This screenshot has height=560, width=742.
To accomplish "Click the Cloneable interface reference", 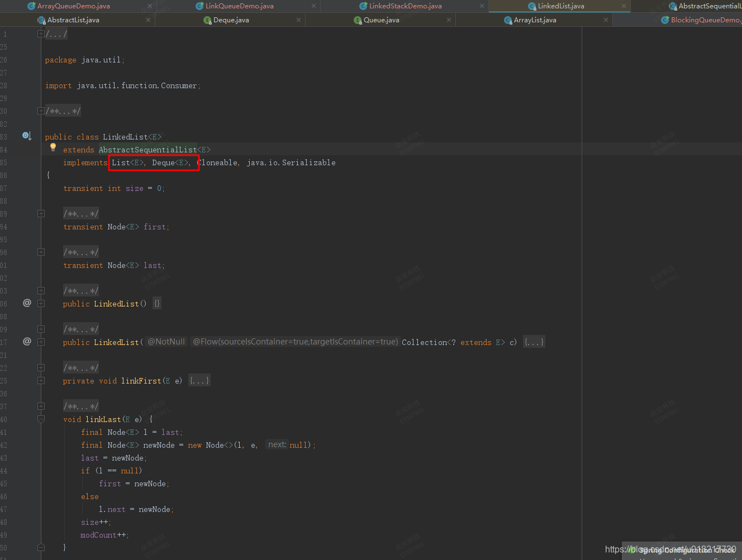I will [217, 162].
